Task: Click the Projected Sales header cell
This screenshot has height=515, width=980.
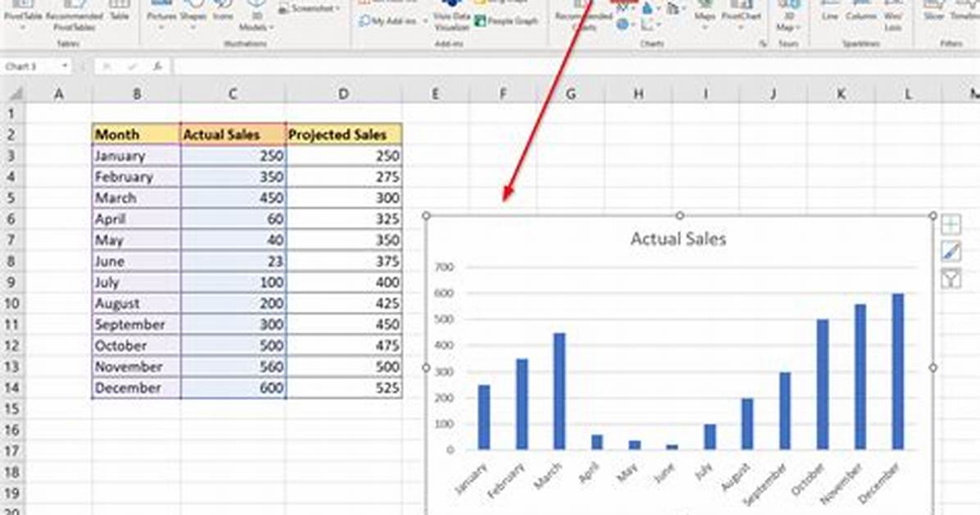Action: [344, 134]
